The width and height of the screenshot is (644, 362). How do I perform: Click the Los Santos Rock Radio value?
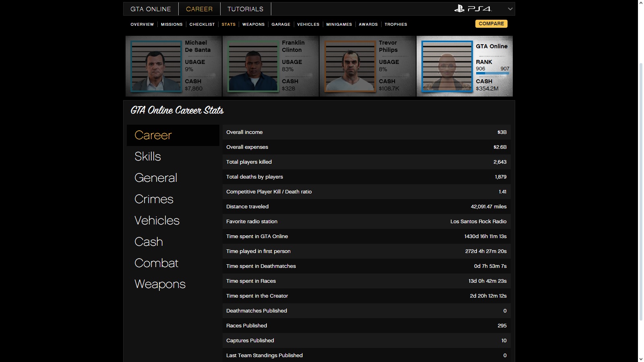pos(479,222)
